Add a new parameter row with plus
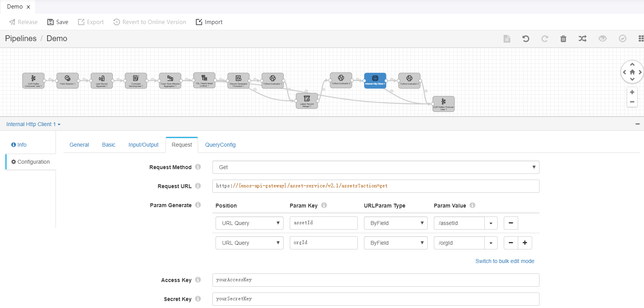644x308 pixels. click(x=525, y=243)
